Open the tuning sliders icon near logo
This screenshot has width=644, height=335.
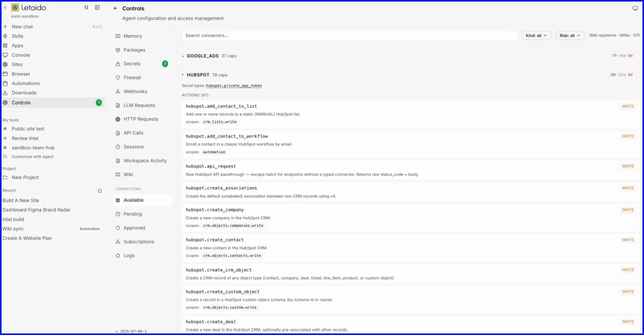86,8
